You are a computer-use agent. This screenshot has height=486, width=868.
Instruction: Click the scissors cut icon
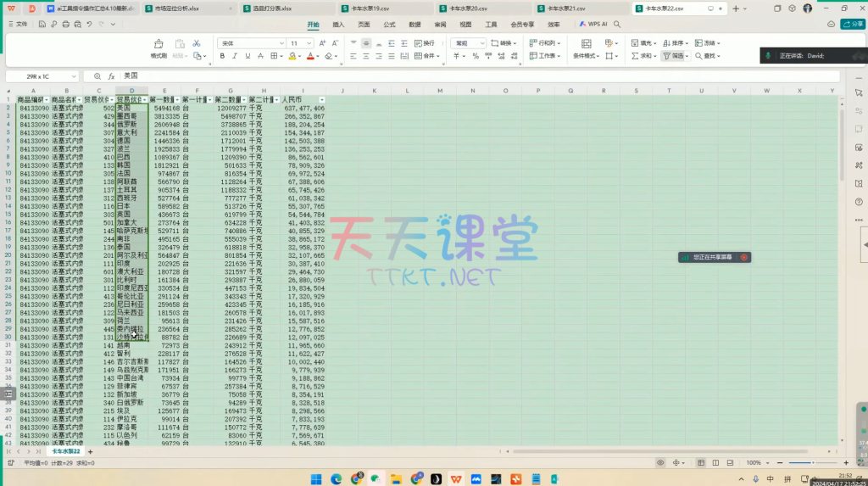(x=197, y=43)
